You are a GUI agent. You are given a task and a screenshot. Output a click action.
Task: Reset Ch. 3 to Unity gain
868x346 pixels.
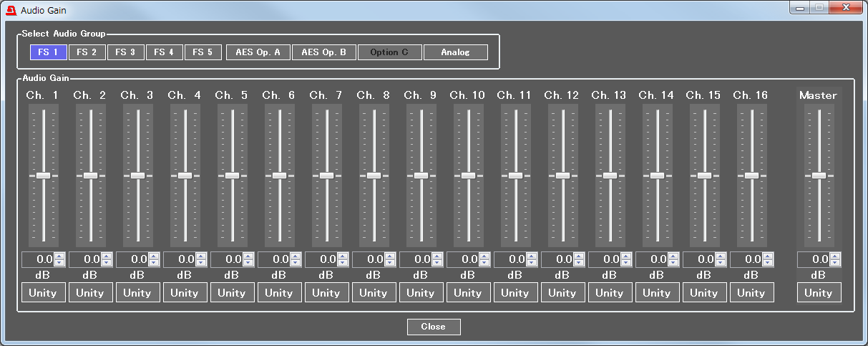point(137,292)
